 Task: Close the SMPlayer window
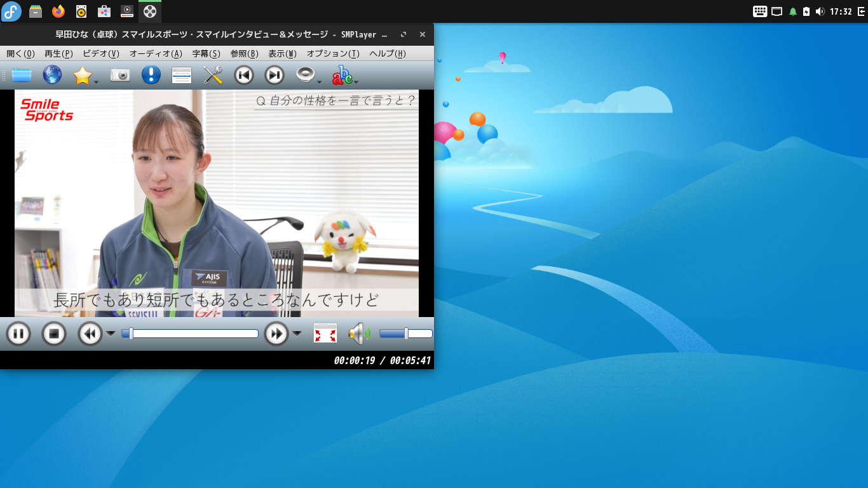point(423,35)
